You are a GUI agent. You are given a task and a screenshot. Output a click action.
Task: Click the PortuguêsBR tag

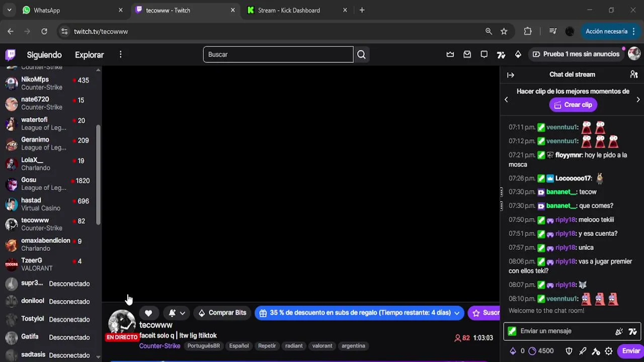(203, 346)
